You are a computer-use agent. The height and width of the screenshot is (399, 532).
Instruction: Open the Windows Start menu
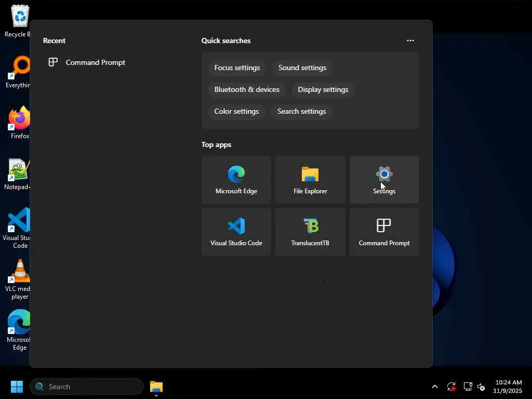(17, 387)
